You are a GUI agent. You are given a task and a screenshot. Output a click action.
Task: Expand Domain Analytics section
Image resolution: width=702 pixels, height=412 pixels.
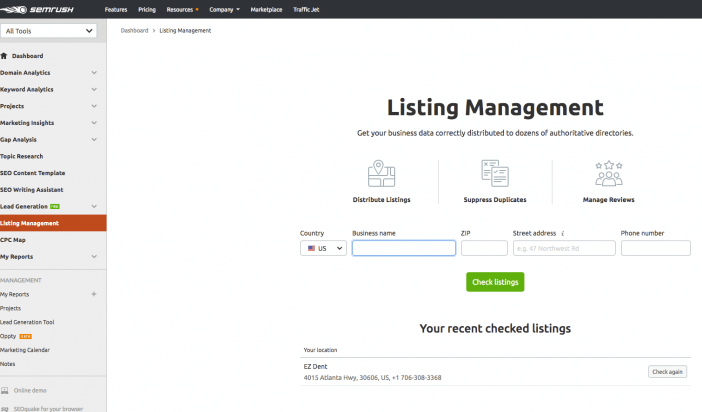point(94,73)
